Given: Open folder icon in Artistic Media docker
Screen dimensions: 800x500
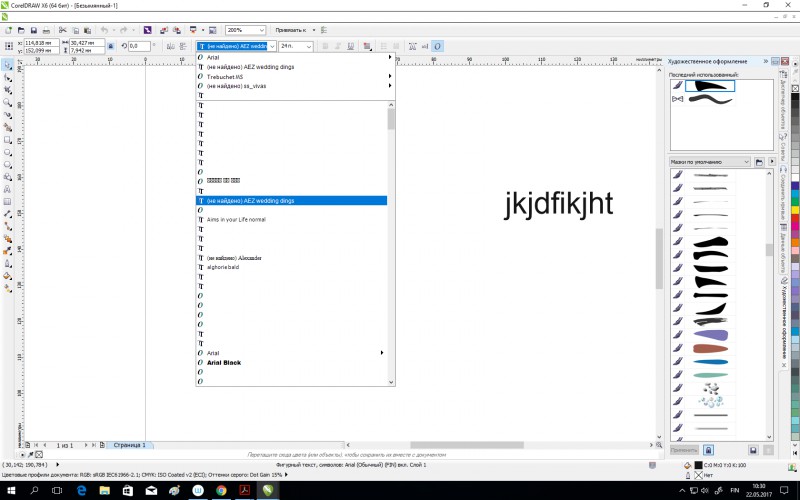Looking at the screenshot, I should point(759,162).
